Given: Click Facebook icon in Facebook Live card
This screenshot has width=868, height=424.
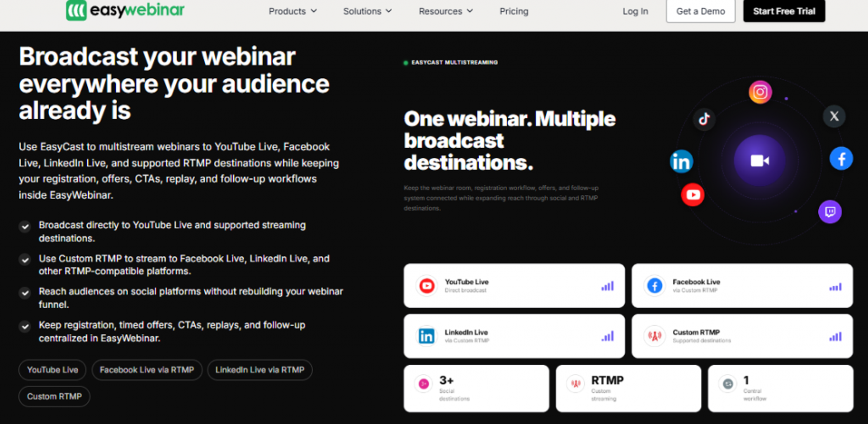Looking at the screenshot, I should click(655, 286).
